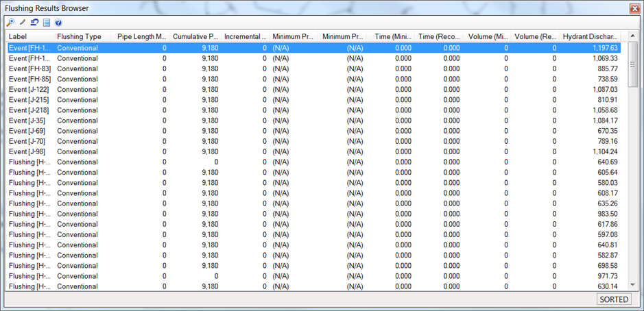Click the discharge value 698.58
The image size is (644, 311).
coord(608,266)
